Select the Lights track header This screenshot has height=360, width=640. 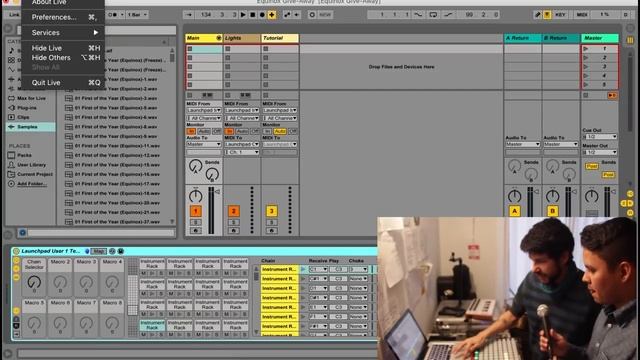(242, 38)
